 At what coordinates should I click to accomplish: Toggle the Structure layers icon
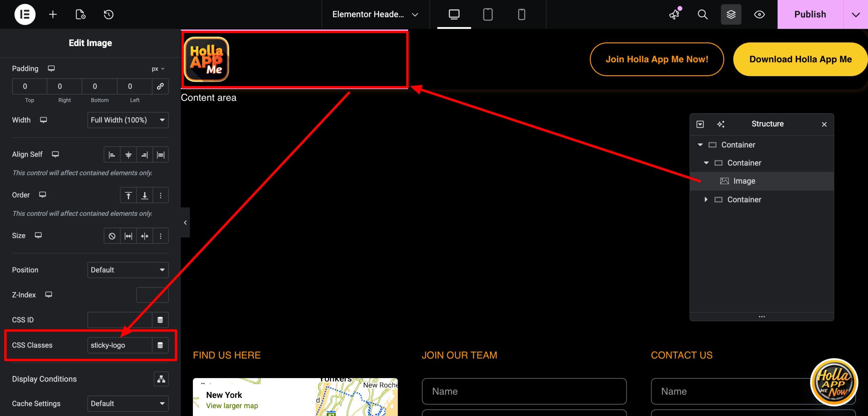tap(731, 14)
